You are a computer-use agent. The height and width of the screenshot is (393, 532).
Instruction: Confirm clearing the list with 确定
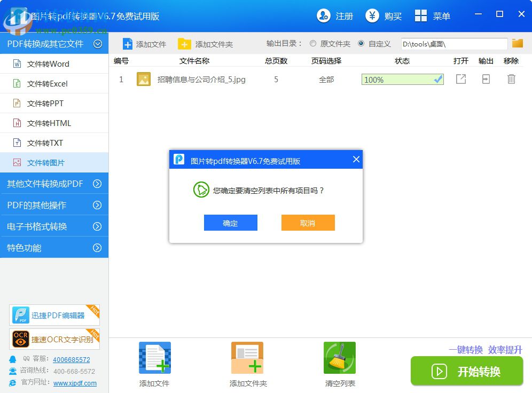[230, 223]
